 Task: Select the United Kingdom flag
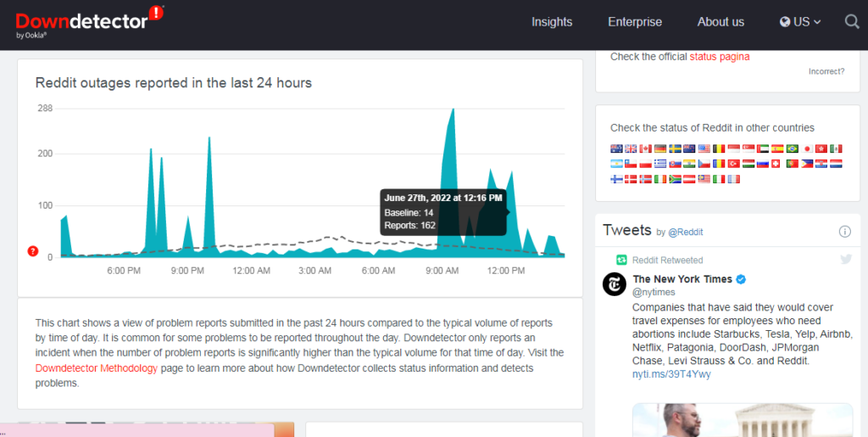631,148
